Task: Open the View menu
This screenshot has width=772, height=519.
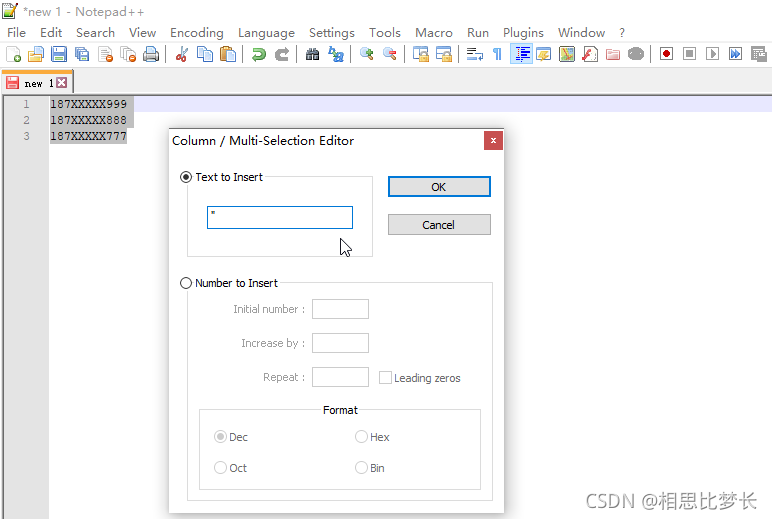Action: [142, 32]
